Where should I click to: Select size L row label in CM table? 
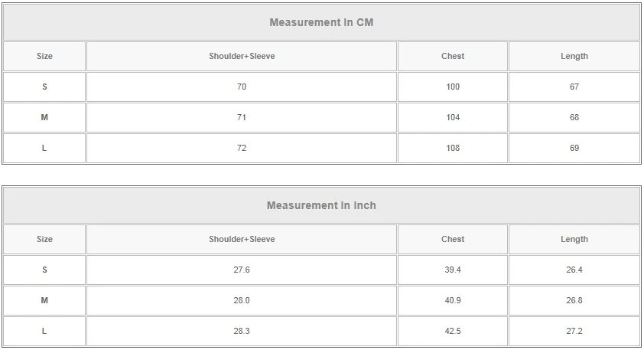pyautogui.click(x=44, y=148)
